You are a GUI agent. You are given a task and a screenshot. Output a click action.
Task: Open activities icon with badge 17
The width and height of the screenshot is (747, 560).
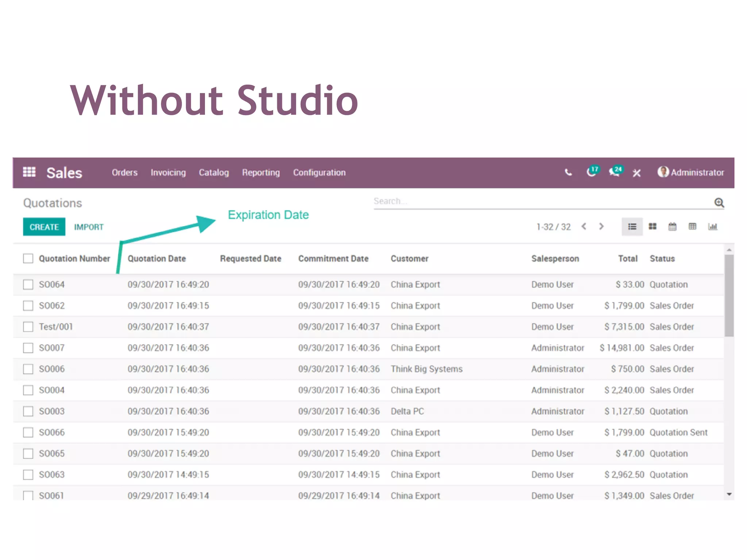pyautogui.click(x=592, y=172)
